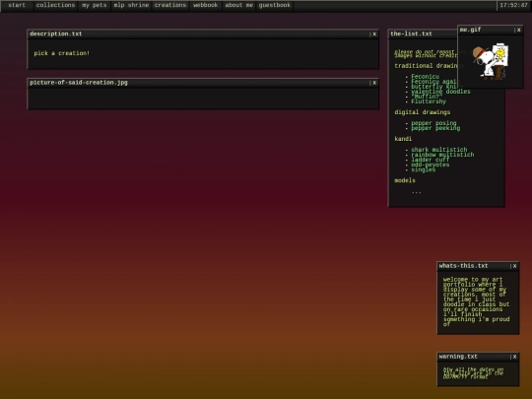Screen dimensions: 532x399
Task: Click the description.txt title bar
Action: pyautogui.click(x=203, y=33)
